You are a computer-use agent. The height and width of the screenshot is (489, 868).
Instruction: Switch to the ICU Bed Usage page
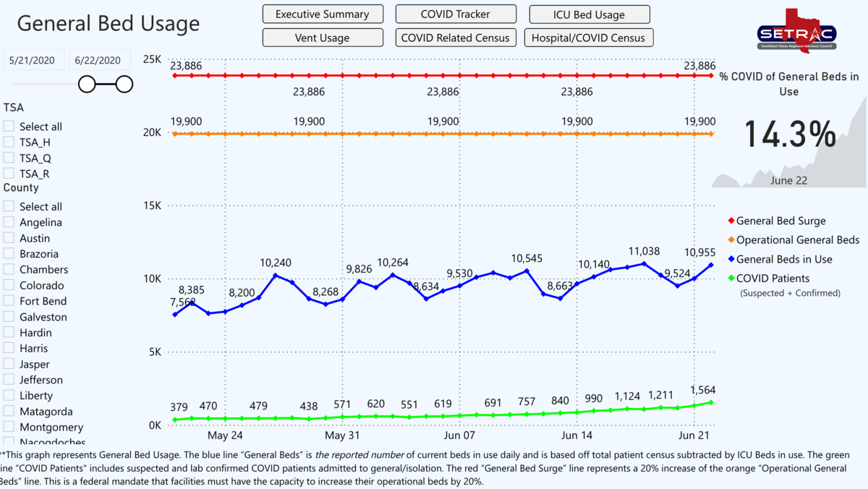[x=589, y=14]
